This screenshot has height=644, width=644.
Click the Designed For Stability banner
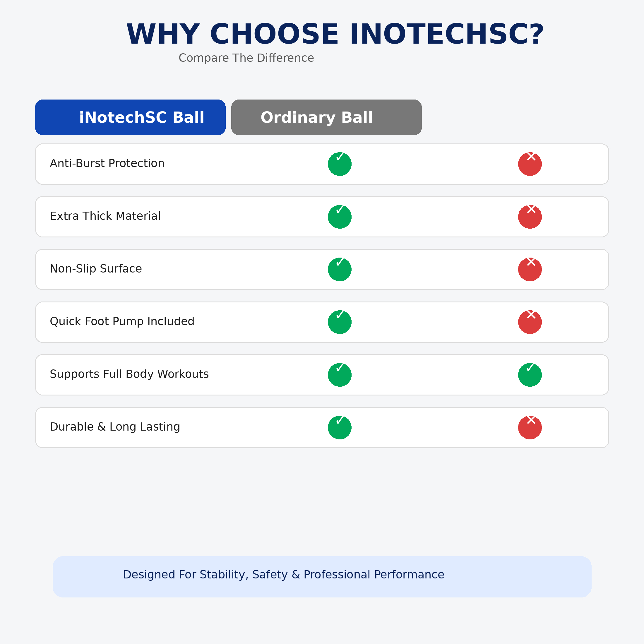click(322, 577)
